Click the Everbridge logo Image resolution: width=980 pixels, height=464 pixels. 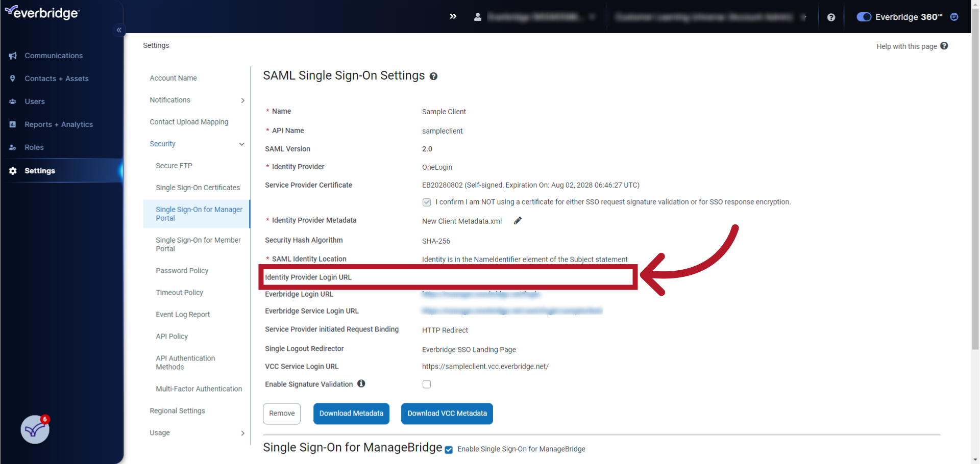click(42, 12)
